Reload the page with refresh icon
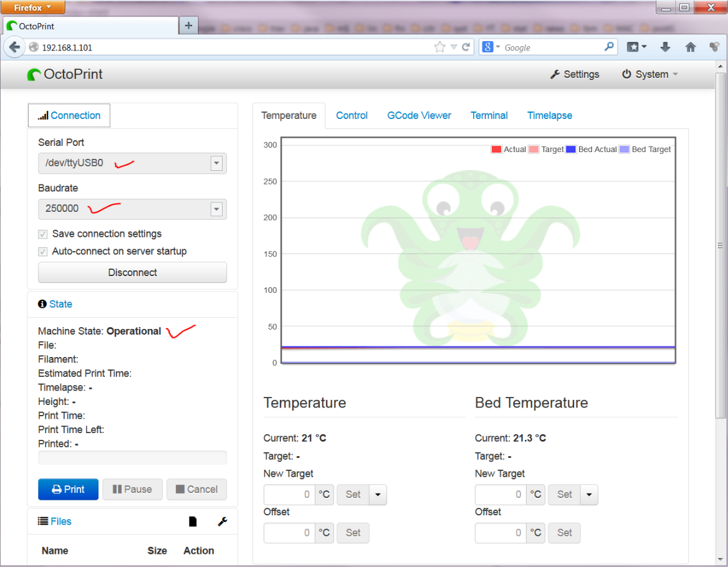 tap(466, 47)
